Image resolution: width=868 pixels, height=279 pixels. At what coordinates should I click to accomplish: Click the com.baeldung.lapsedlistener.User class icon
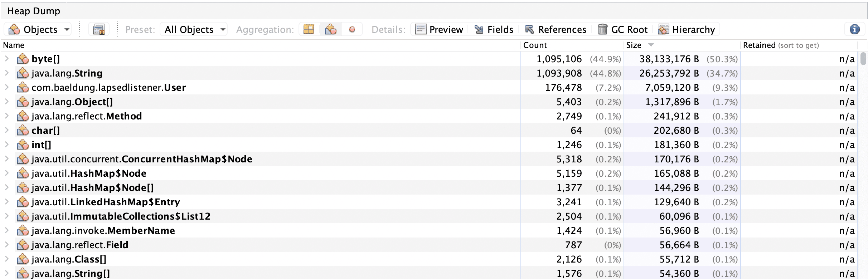click(x=23, y=88)
